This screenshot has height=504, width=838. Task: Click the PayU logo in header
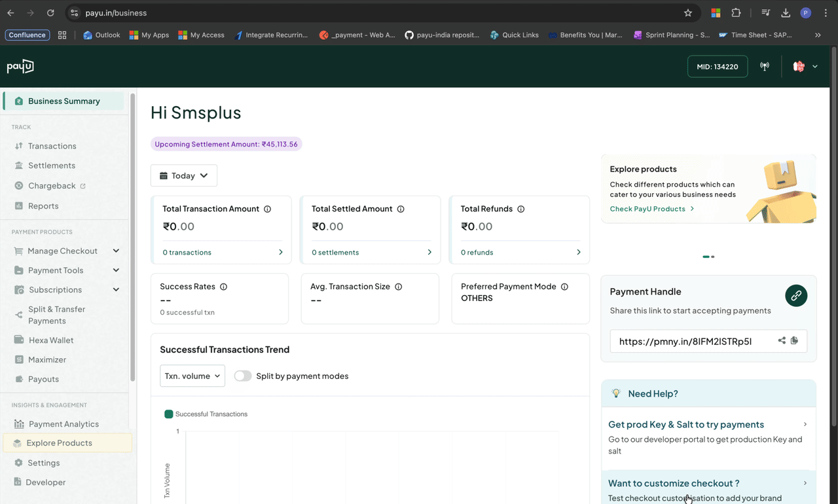click(x=20, y=66)
